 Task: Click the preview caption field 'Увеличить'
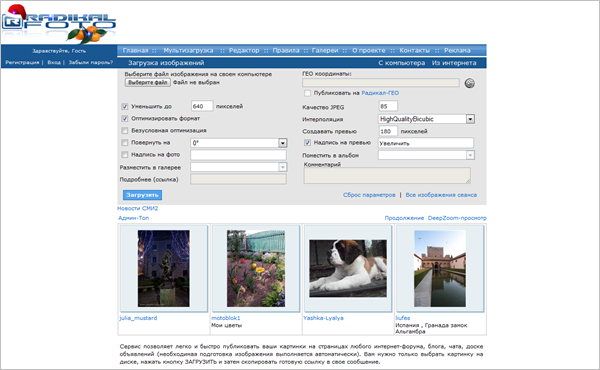click(426, 143)
